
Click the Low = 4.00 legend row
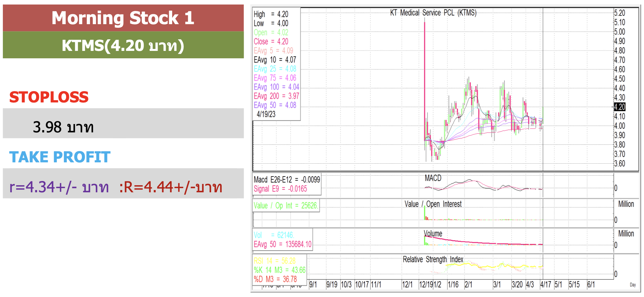click(x=271, y=23)
